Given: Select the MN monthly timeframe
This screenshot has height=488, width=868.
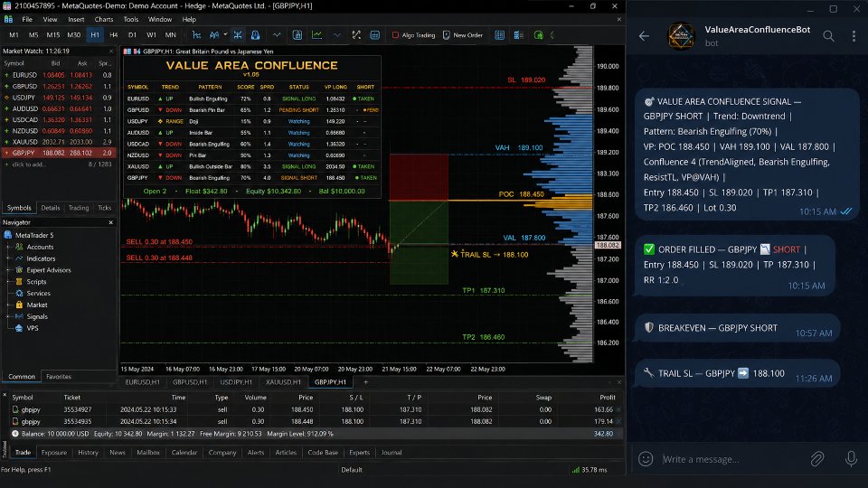Looking at the screenshot, I should [171, 35].
